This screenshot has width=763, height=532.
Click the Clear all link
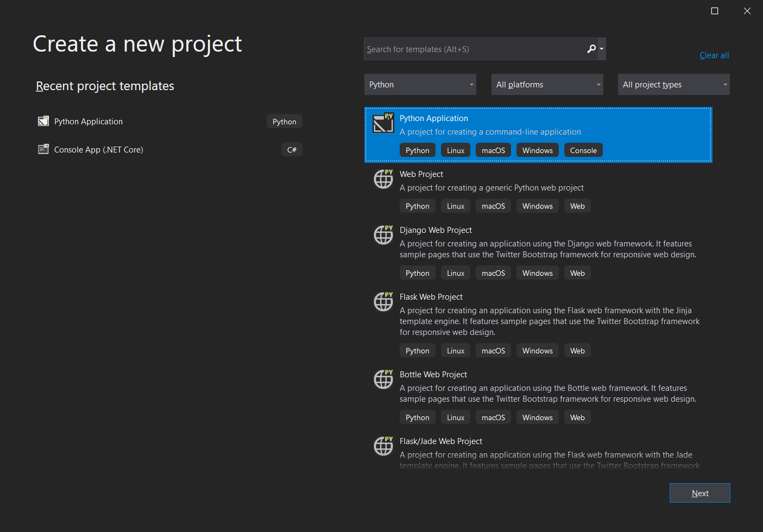714,55
